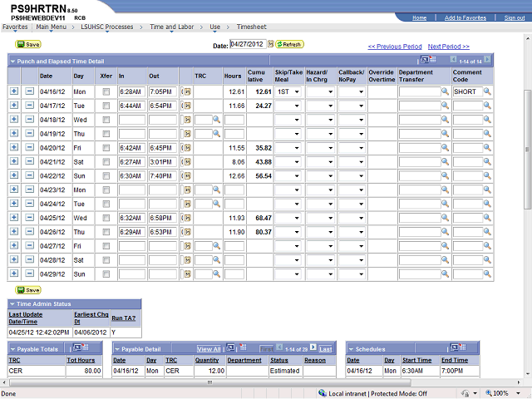Add a row for 04/16/12 Monday
This screenshot has width=532, height=399.
click(x=14, y=91)
